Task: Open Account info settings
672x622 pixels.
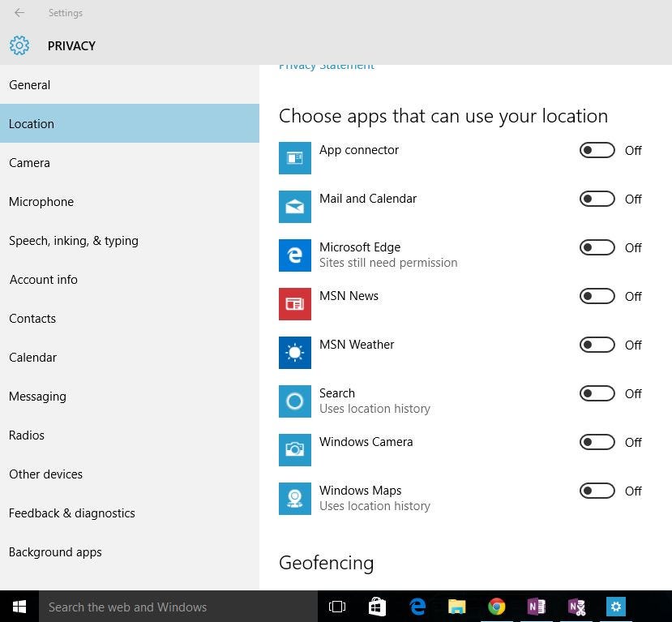Action: [x=130, y=280]
